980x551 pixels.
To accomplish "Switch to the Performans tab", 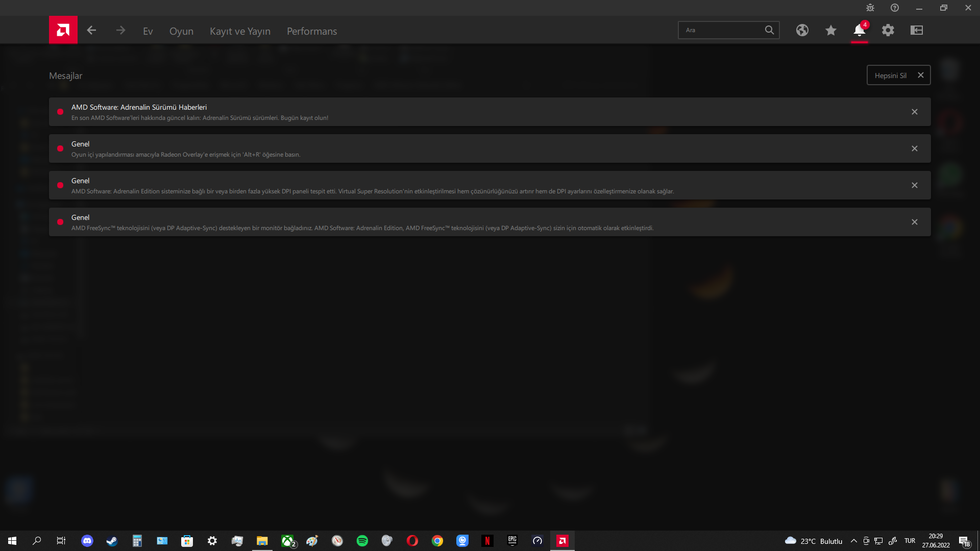I will tap(311, 31).
